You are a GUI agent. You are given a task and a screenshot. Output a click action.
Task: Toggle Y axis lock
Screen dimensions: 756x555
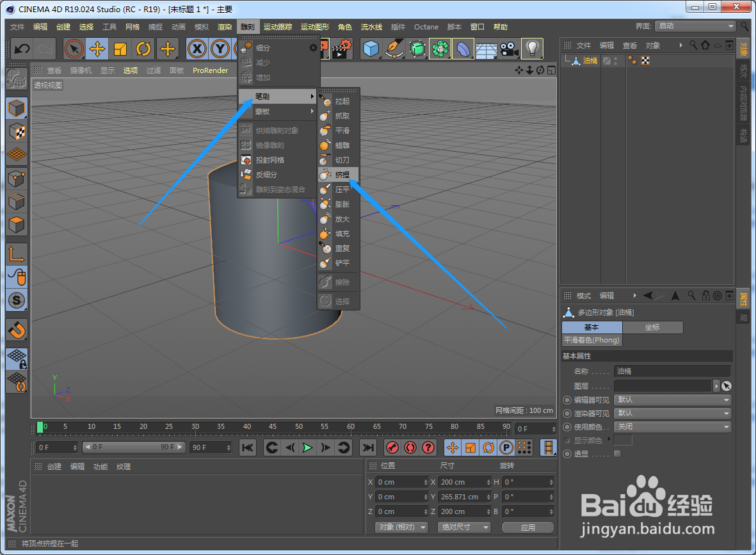(x=220, y=49)
